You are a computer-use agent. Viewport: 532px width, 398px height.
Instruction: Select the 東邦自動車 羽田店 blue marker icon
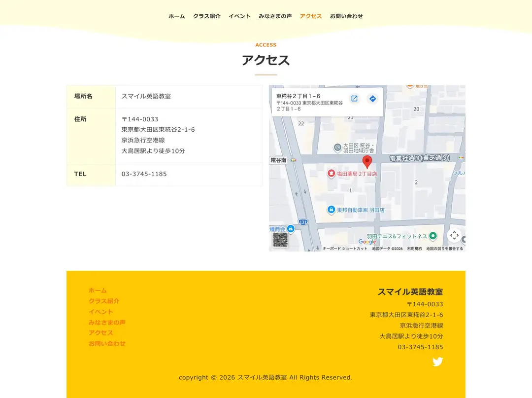tap(331, 210)
